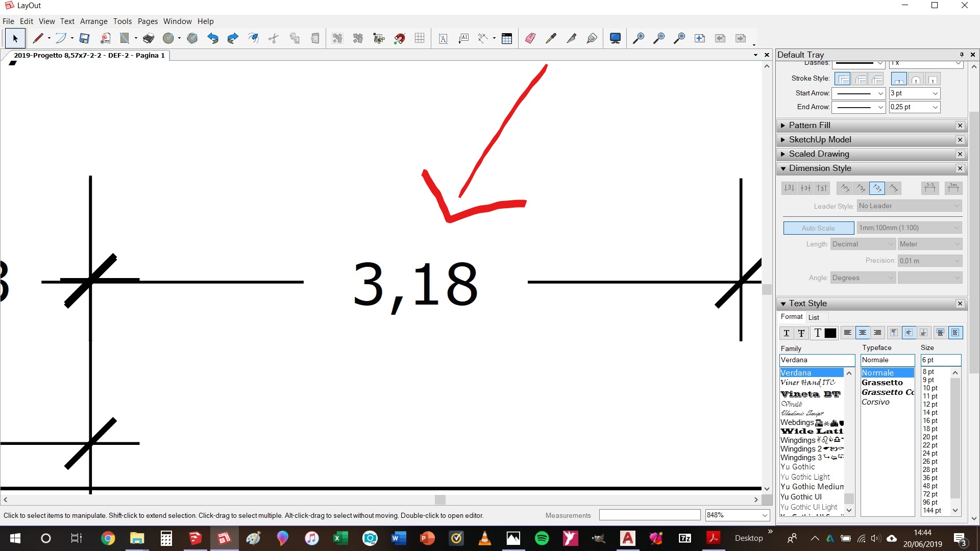The height and width of the screenshot is (551, 980).
Task: Choose Grassetto typeface from list
Action: tap(883, 383)
